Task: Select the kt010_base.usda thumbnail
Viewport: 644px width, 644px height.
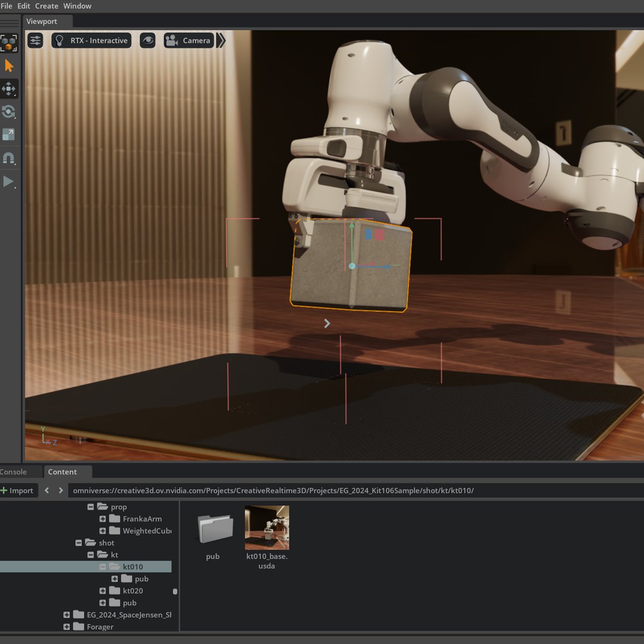Action: coord(267,528)
